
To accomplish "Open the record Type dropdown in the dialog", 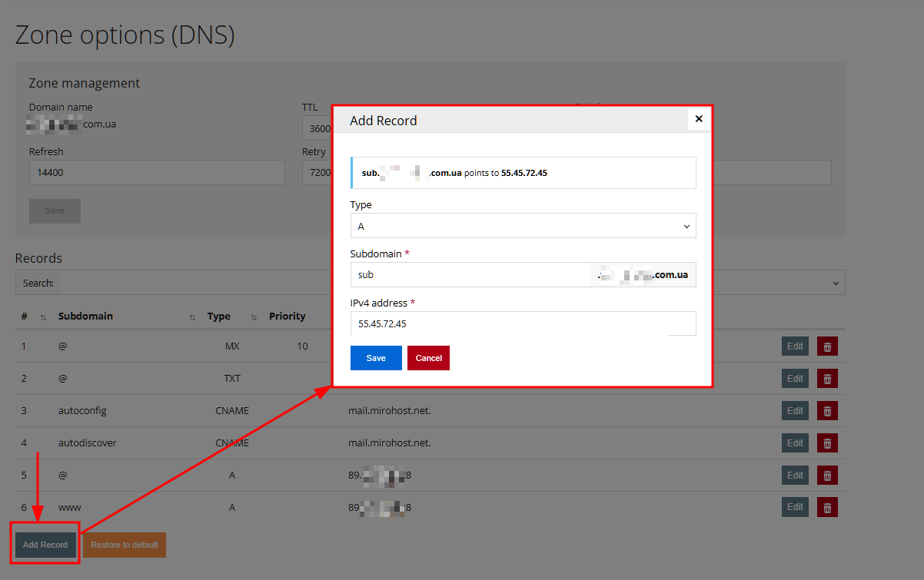I will coord(523,225).
